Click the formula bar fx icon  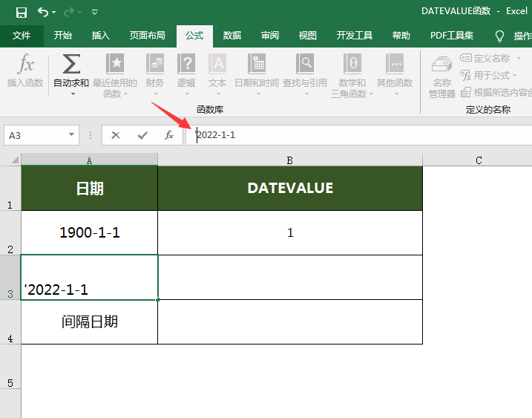pos(169,135)
